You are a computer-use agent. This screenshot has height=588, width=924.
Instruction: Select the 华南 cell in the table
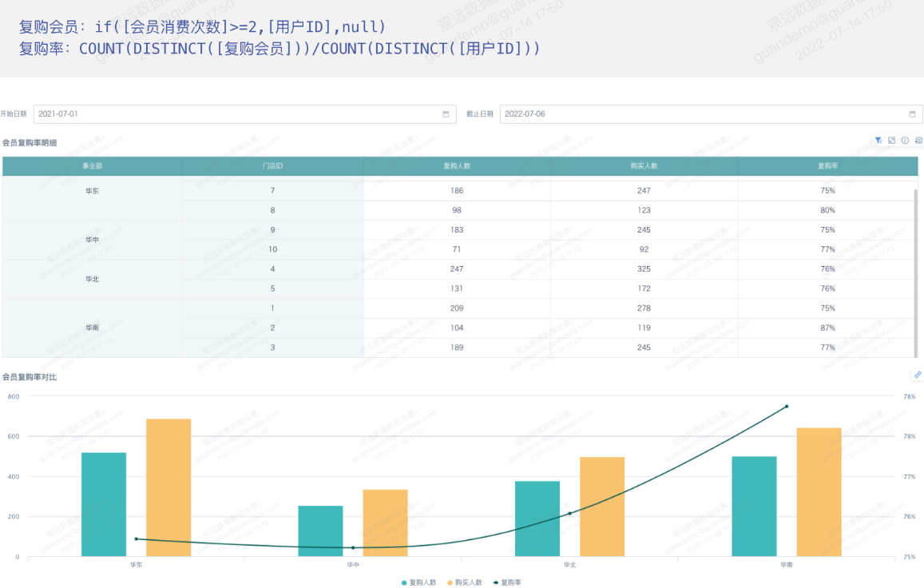coord(92,328)
